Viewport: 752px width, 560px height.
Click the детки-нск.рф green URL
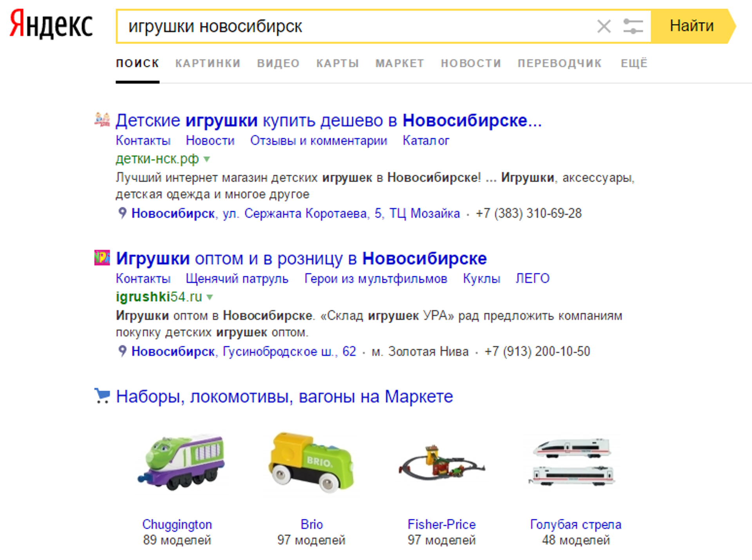[x=157, y=159]
